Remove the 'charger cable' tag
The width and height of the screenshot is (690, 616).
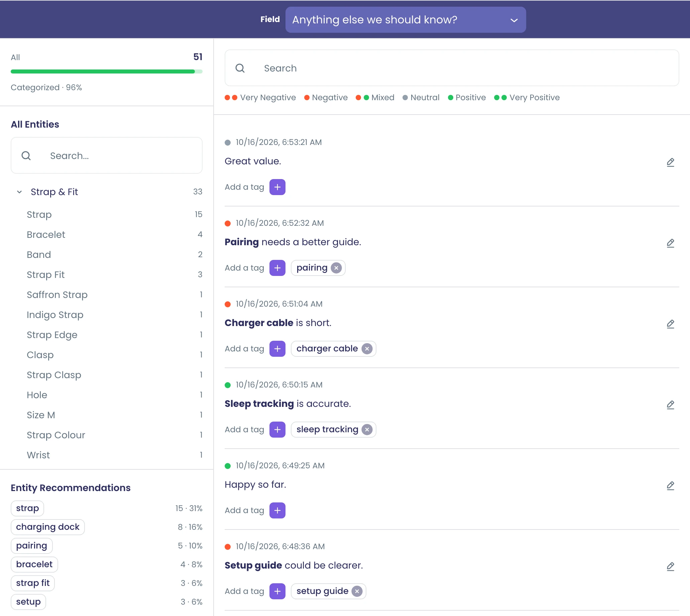[367, 349]
